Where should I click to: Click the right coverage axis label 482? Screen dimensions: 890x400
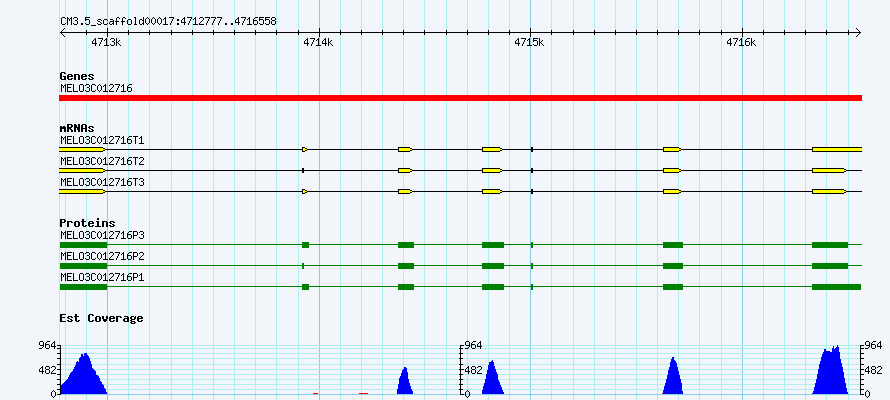coord(874,370)
